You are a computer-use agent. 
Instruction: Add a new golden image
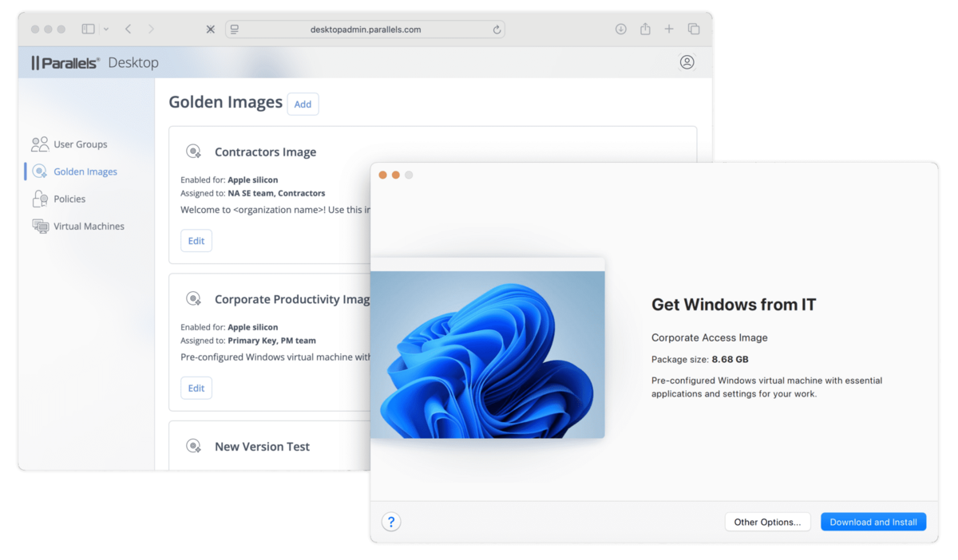point(303,104)
